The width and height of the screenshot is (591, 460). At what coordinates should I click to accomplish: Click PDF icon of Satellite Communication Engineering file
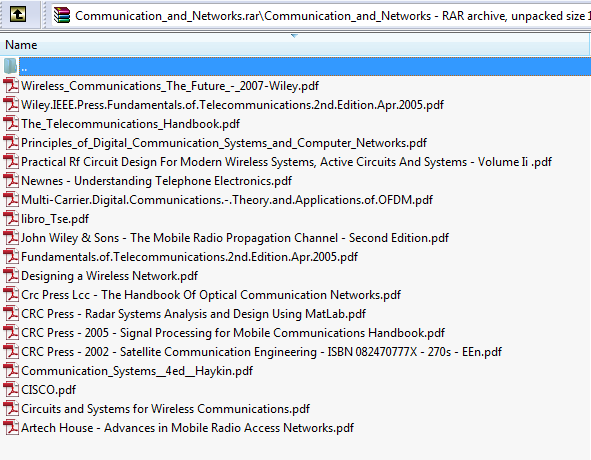(11, 351)
